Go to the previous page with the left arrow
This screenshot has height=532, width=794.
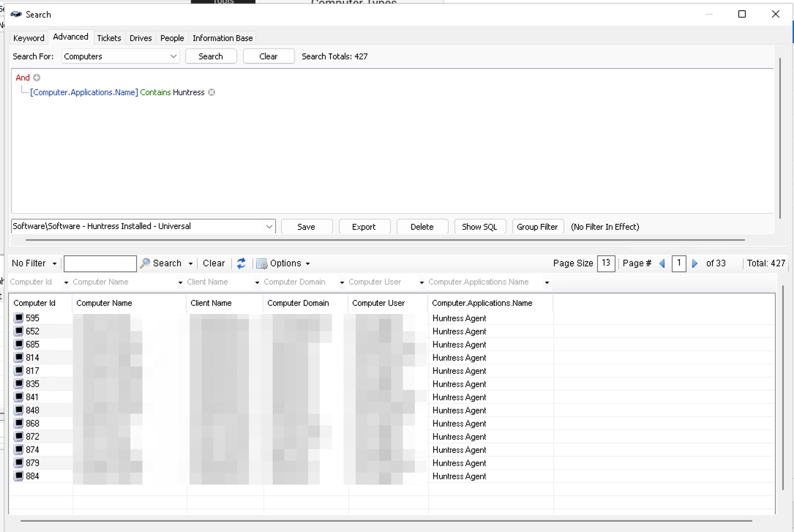click(x=662, y=263)
